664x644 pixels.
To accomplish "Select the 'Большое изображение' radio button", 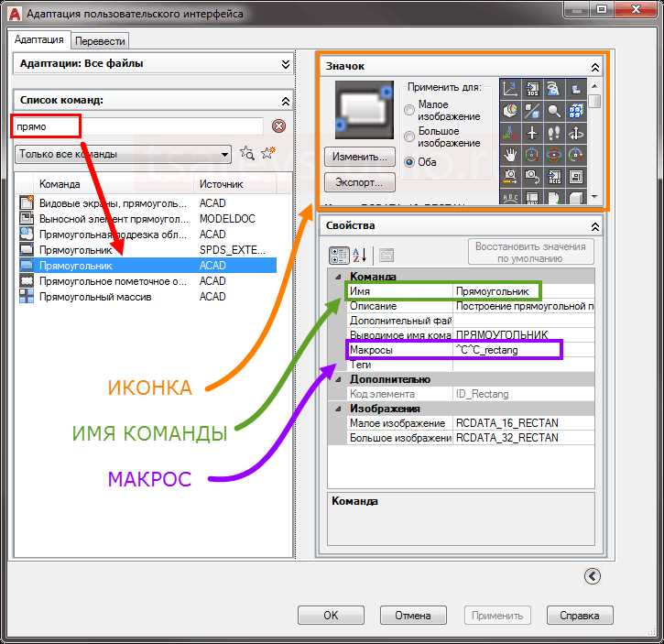I will [x=409, y=137].
